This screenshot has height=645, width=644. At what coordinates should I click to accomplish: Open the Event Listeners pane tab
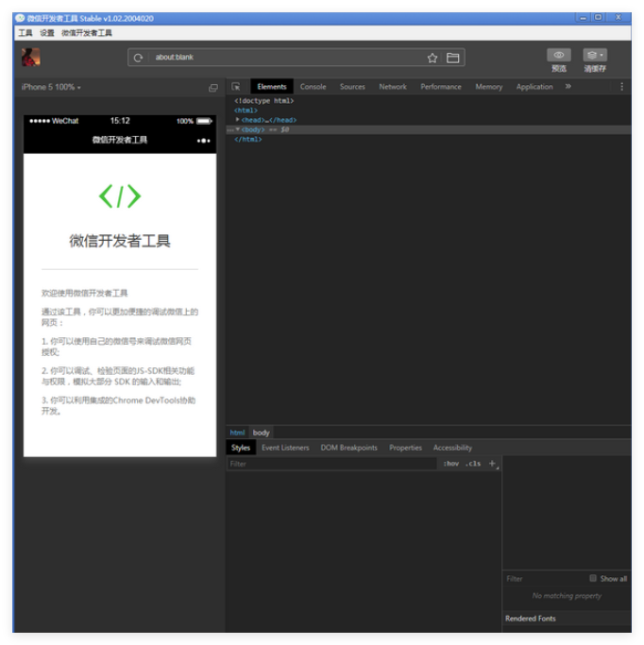pyautogui.click(x=285, y=448)
